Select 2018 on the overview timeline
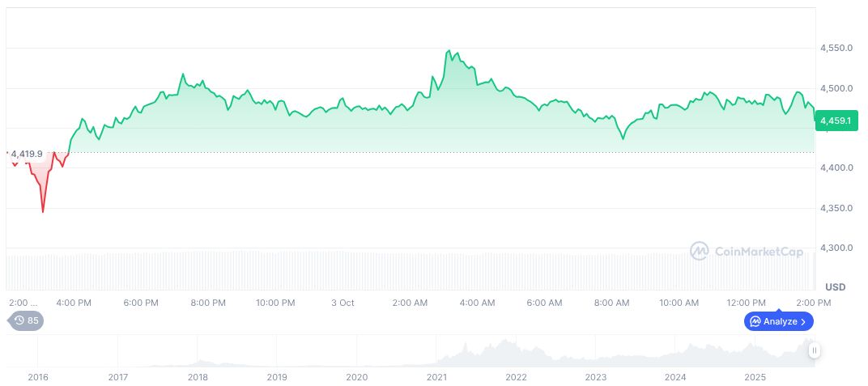 [198, 377]
